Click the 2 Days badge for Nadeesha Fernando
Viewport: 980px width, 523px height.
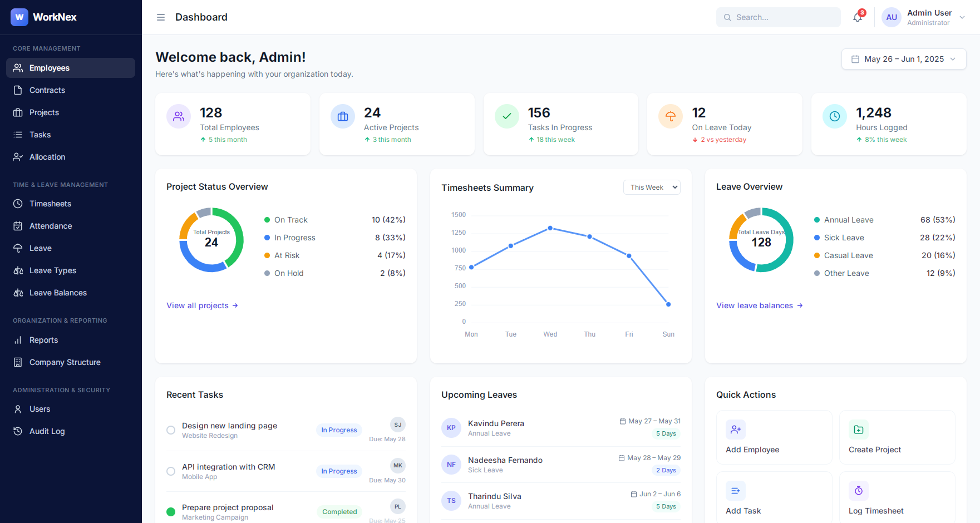pyautogui.click(x=666, y=470)
